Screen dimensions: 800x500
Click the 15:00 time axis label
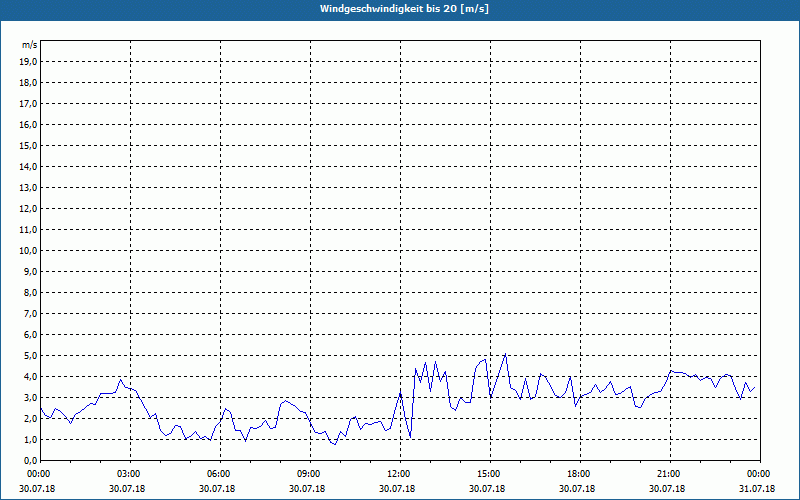(x=490, y=474)
